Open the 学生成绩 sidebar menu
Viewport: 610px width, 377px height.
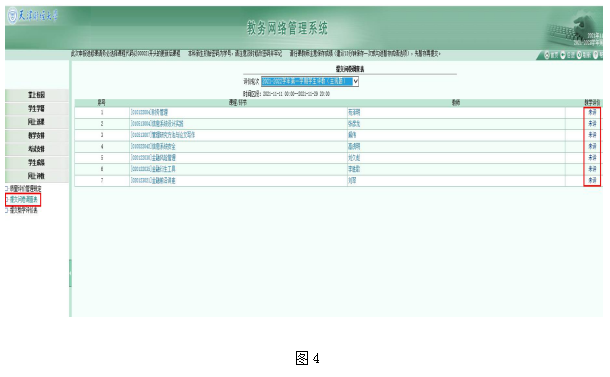point(37,163)
